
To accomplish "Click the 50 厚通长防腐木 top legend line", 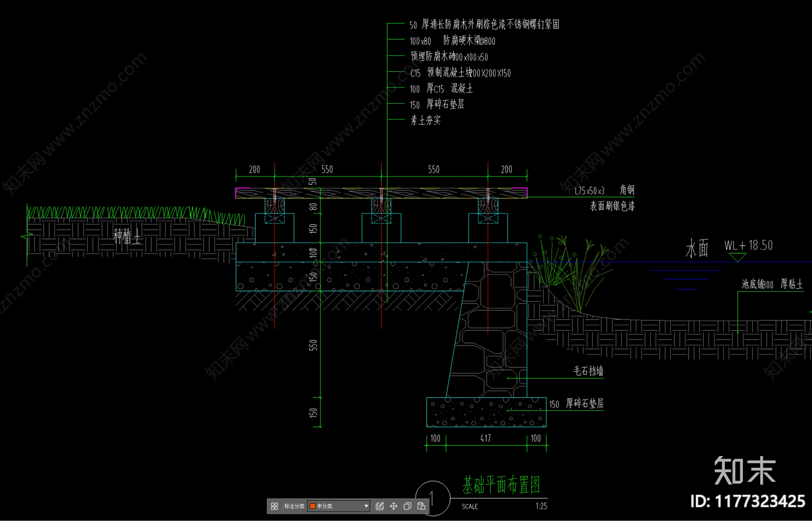I will [x=485, y=24].
